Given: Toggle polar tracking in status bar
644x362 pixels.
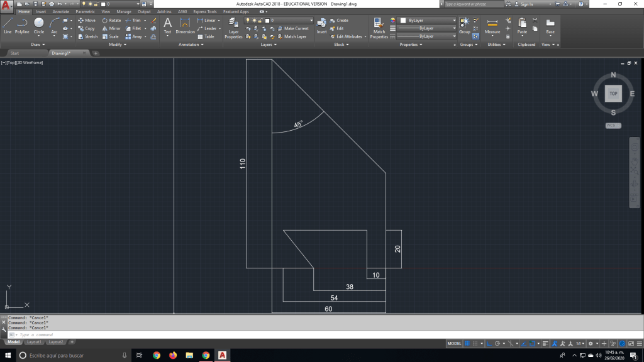Looking at the screenshot, I should coord(497,344).
